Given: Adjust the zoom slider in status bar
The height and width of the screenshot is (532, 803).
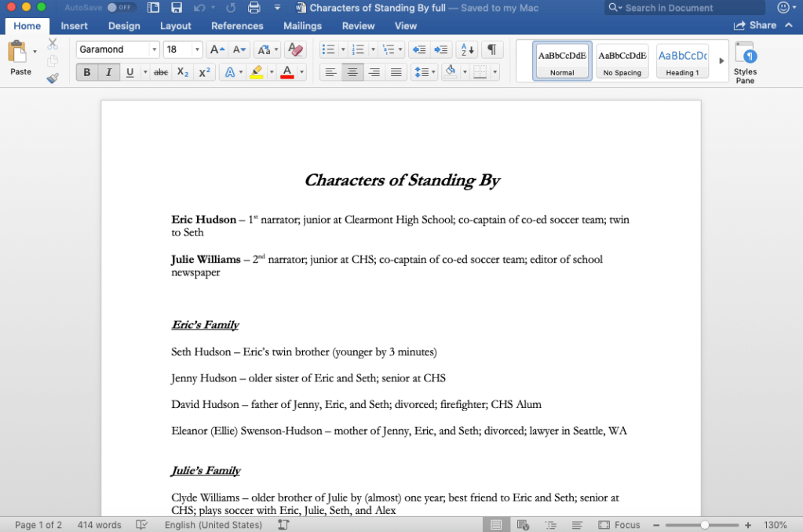Looking at the screenshot, I should (705, 525).
